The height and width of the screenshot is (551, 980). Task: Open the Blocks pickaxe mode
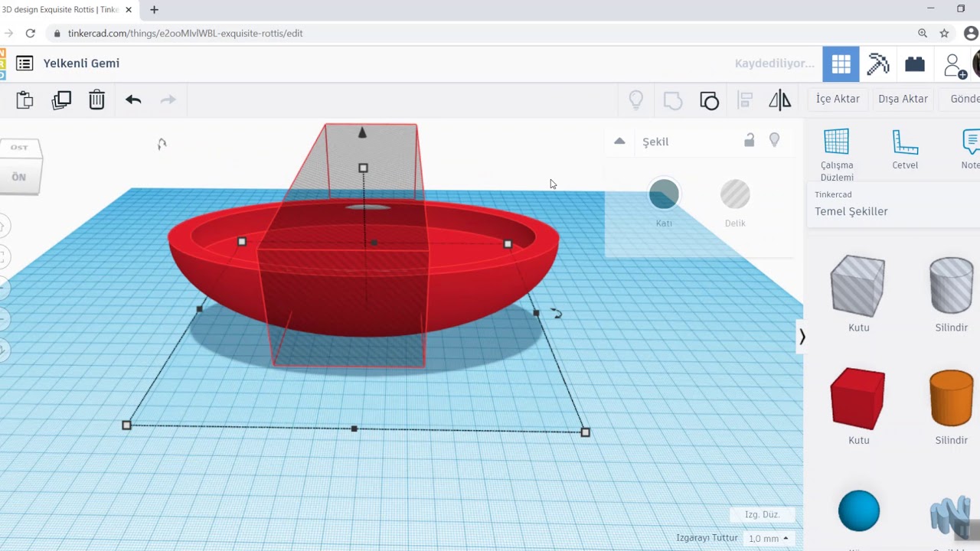pos(878,64)
